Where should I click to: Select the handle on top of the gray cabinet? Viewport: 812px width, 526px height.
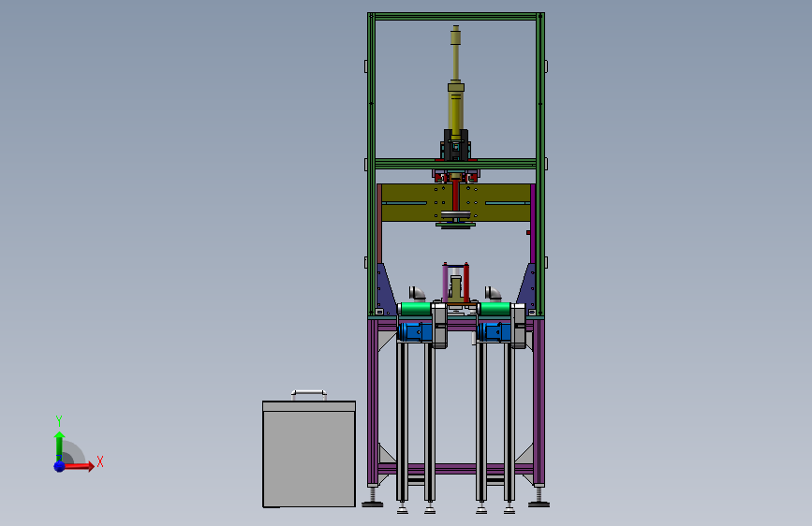[309, 395]
